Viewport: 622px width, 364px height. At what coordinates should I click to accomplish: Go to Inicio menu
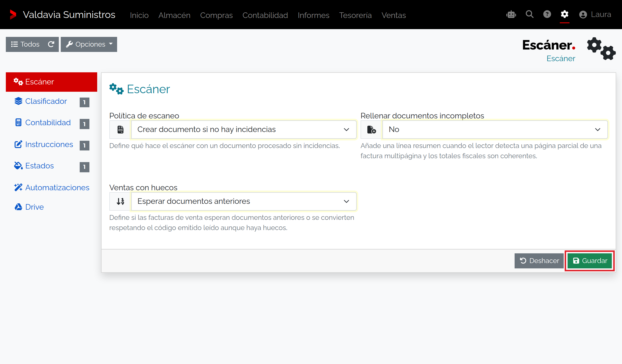(x=139, y=15)
